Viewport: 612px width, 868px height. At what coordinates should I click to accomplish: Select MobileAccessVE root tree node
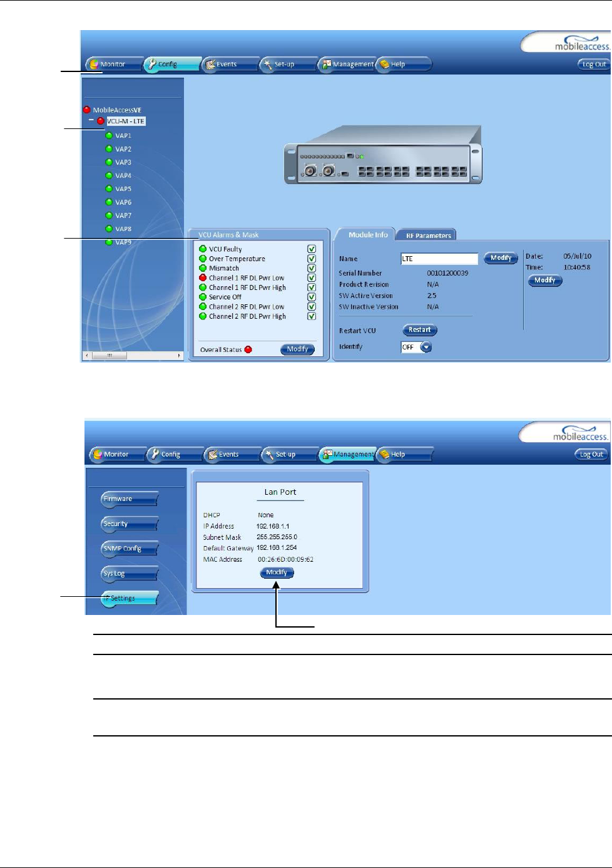pos(117,110)
